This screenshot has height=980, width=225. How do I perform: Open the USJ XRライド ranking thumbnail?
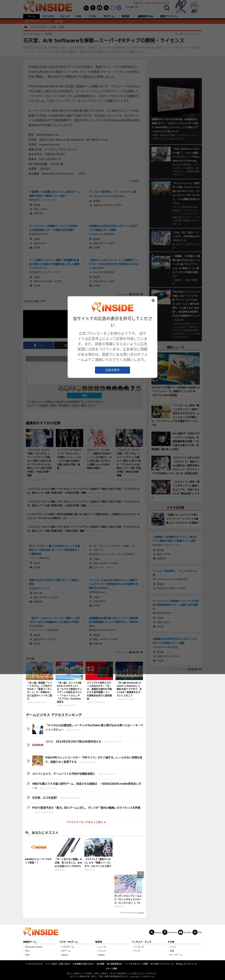click(x=37, y=761)
